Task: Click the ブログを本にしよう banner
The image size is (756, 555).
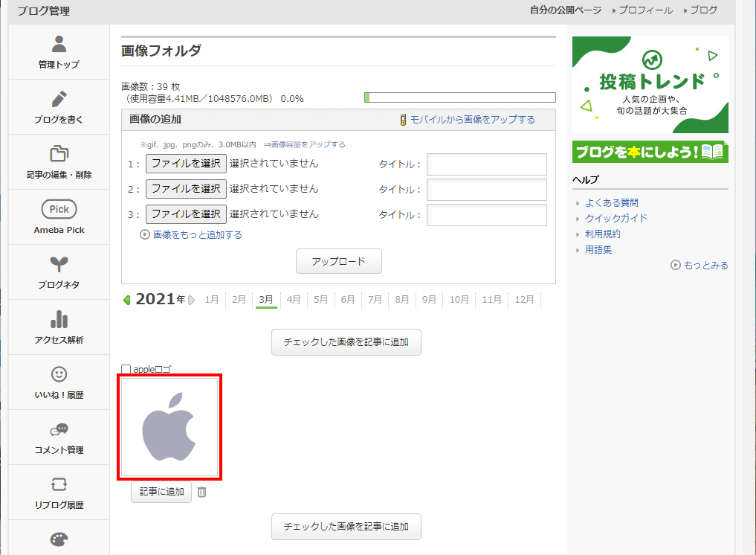Action: click(650, 152)
